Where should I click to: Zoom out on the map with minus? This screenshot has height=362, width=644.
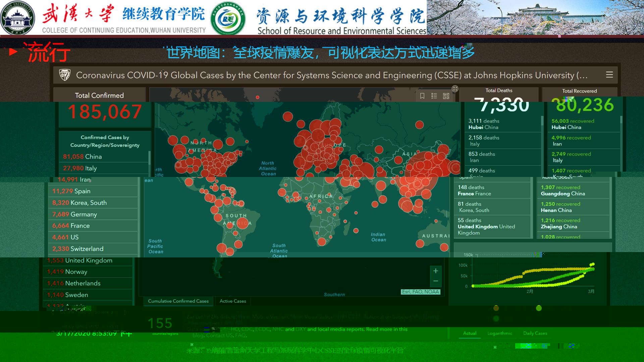[436, 281]
